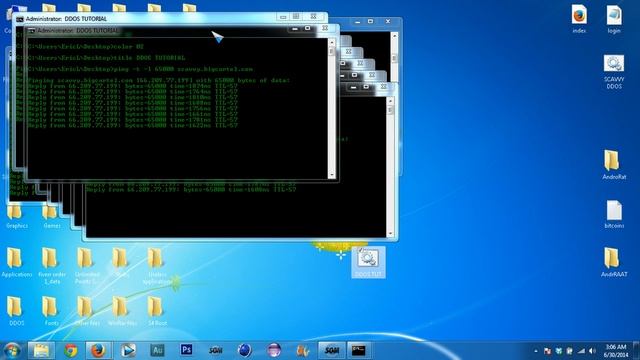Select the Fonts folder icon
The width and height of the screenshot is (640, 360).
pyautogui.click(x=51, y=311)
